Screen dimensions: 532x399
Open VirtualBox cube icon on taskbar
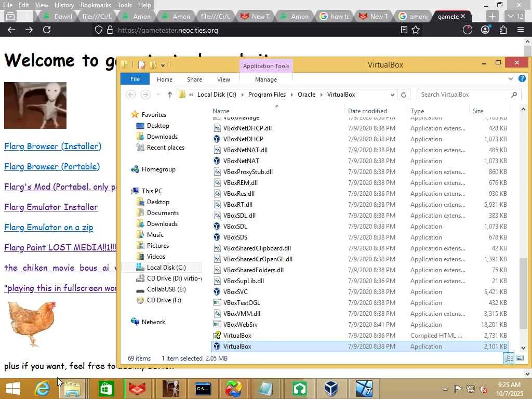tap(331, 389)
